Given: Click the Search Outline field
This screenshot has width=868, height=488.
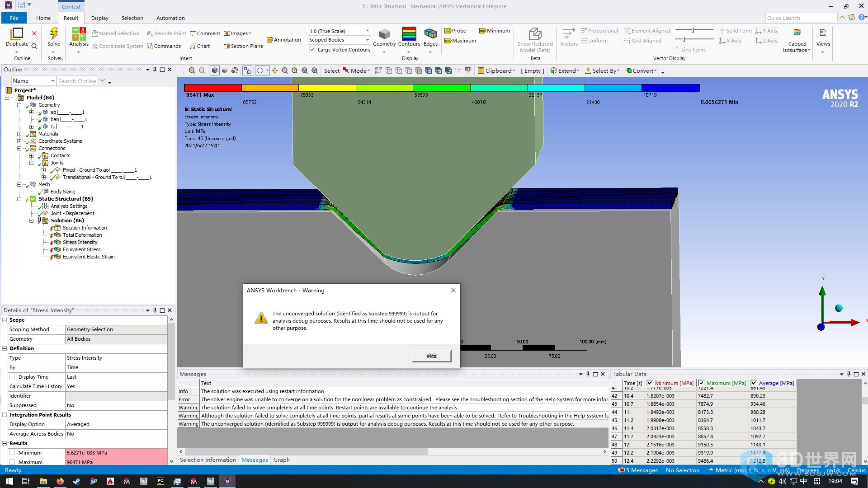Looking at the screenshot, I should [77, 81].
